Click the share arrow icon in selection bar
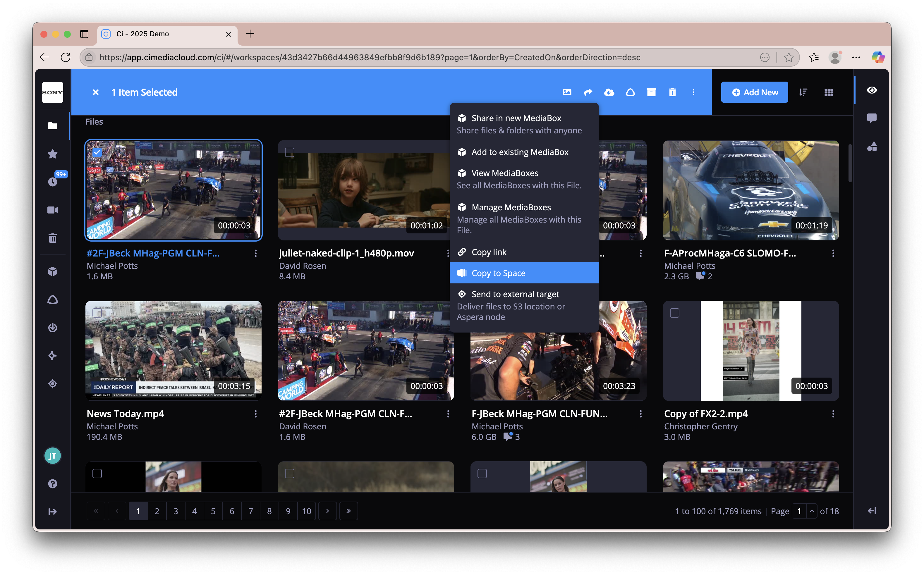The width and height of the screenshot is (924, 575). coord(588,92)
